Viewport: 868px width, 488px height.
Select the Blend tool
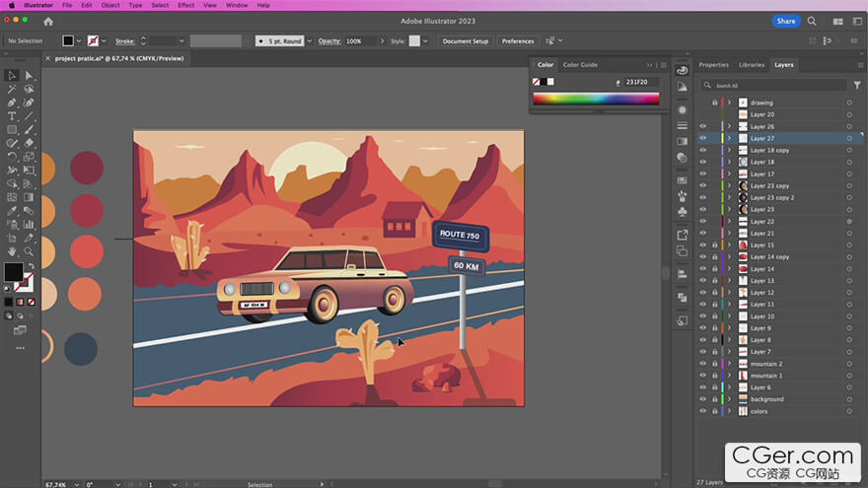tap(29, 211)
